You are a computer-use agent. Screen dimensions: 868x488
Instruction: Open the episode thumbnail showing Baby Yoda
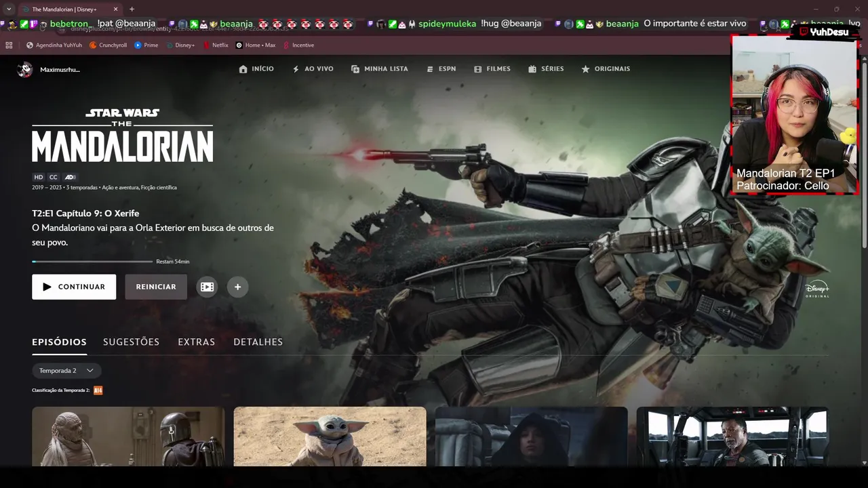[330, 436]
